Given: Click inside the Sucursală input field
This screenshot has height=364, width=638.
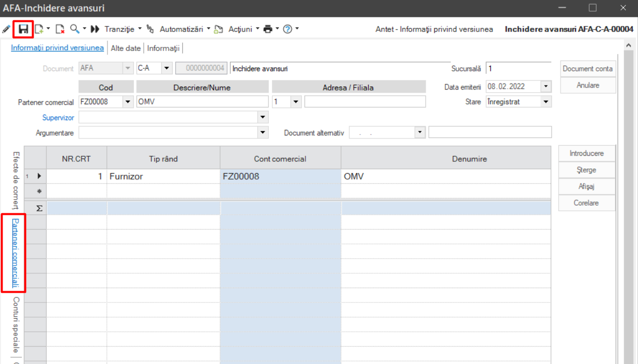Looking at the screenshot, I should click(x=518, y=68).
